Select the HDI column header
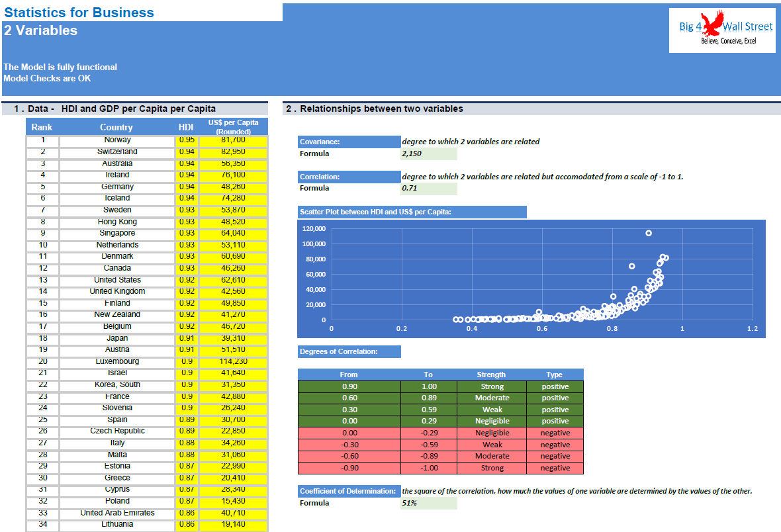This screenshot has width=781, height=532. pos(186,127)
